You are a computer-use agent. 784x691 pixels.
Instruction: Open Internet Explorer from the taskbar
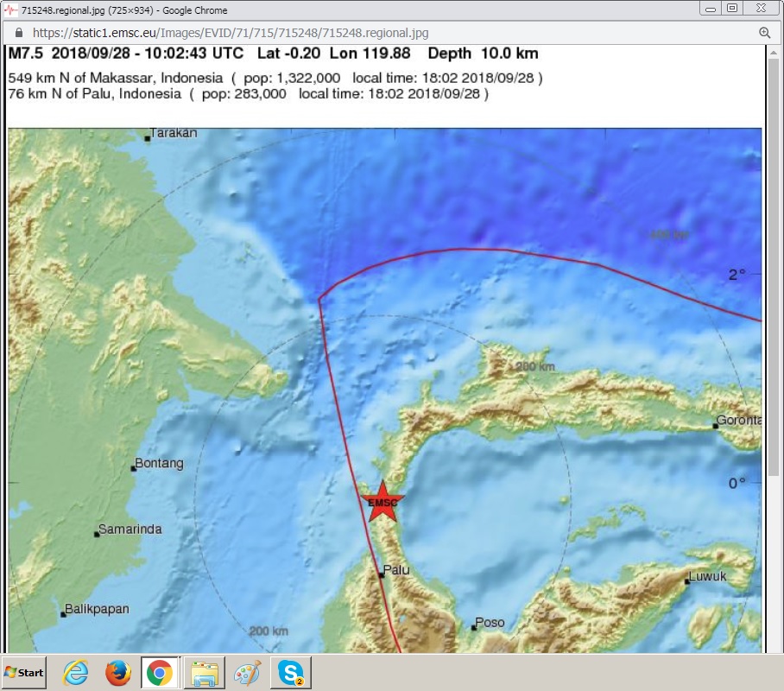click(76, 673)
